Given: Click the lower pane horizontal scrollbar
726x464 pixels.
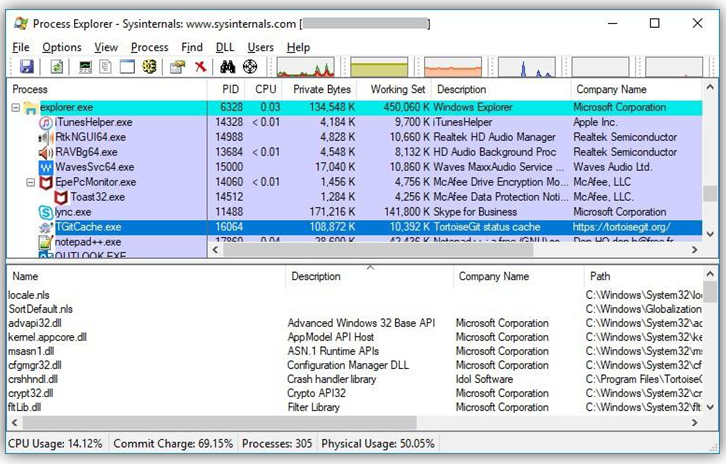Looking at the screenshot, I should (219, 422).
